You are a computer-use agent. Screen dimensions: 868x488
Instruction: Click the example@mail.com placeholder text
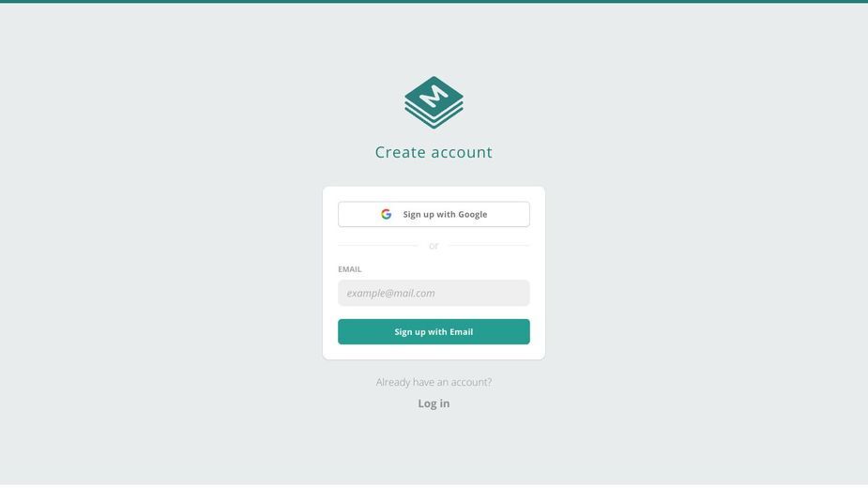coord(390,293)
